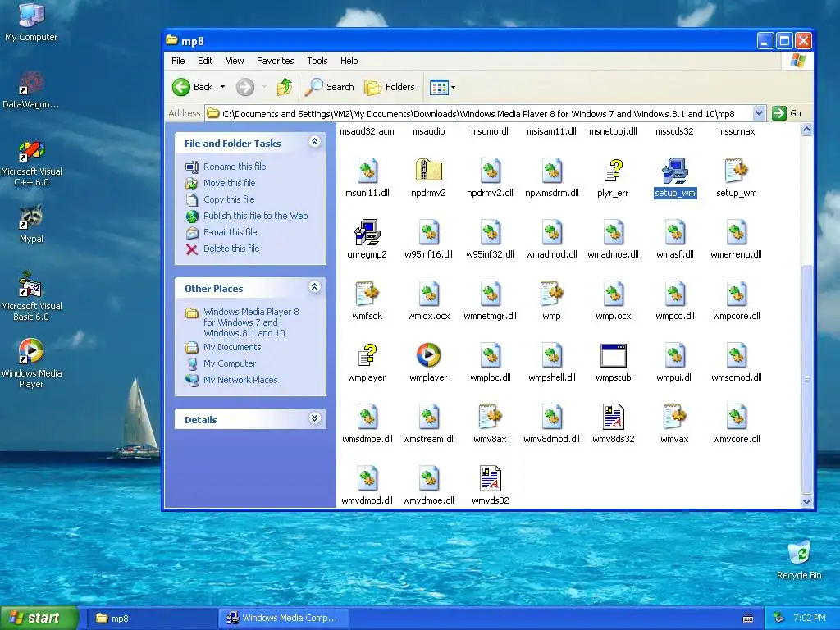
Task: Select the Microsoft Visual C++ 6.0 desktop shortcut
Action: [31, 163]
